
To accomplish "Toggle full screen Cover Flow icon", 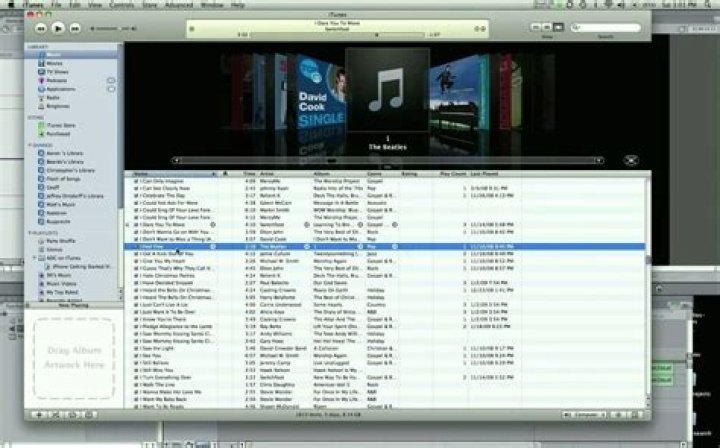I will pos(631,159).
